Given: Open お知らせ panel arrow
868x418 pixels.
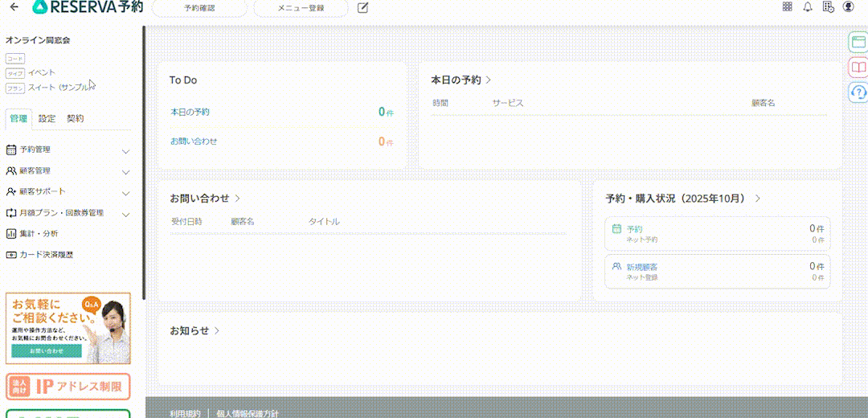Looking at the screenshot, I should click(217, 330).
